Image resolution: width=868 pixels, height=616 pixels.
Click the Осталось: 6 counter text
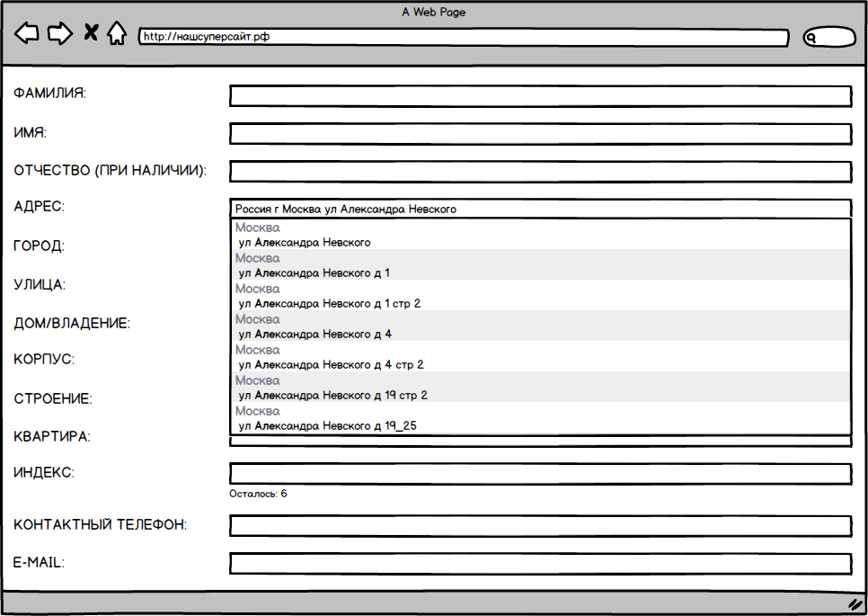click(x=258, y=494)
